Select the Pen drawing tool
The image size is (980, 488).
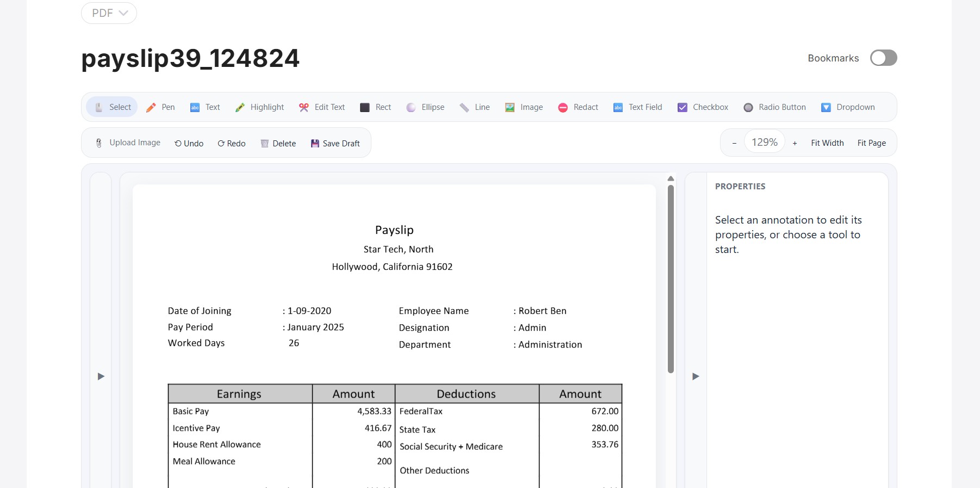pos(160,107)
